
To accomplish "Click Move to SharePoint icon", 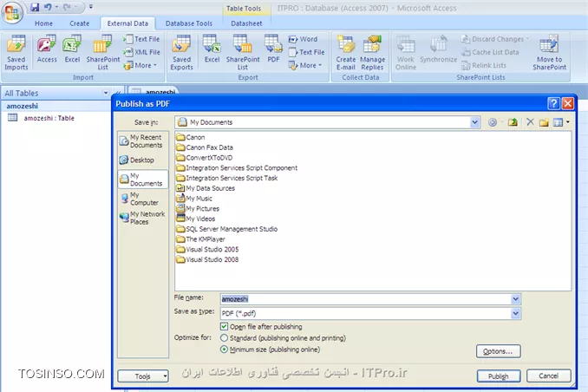I will pos(549,52).
